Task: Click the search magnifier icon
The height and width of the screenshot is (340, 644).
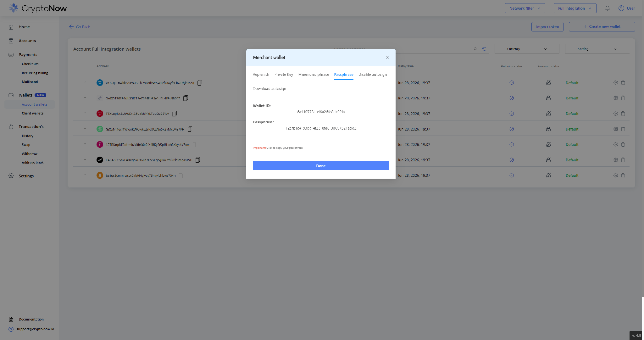Action: click(x=475, y=49)
